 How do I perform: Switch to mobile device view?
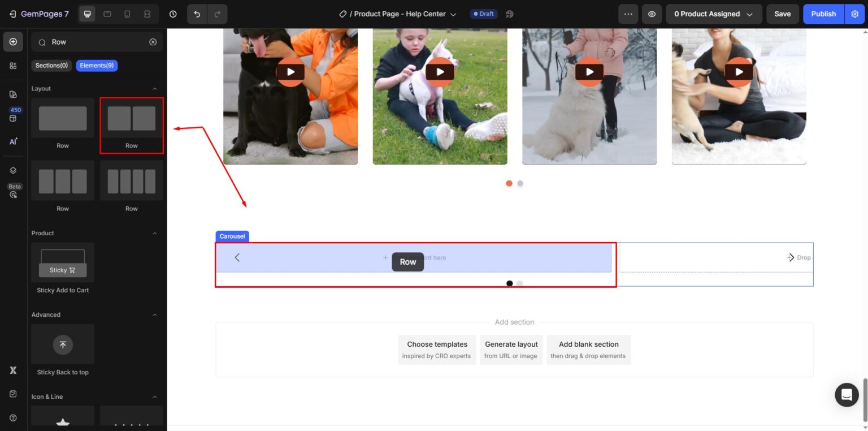pos(127,14)
